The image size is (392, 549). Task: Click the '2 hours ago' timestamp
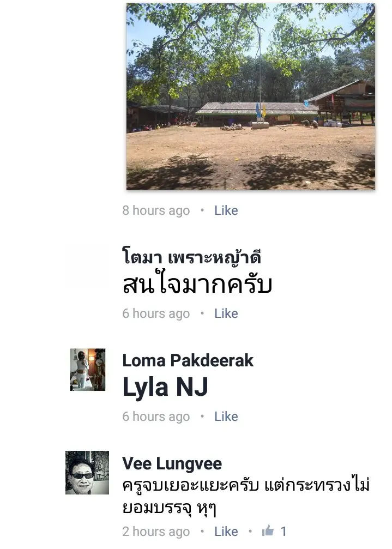pyautogui.click(x=156, y=531)
